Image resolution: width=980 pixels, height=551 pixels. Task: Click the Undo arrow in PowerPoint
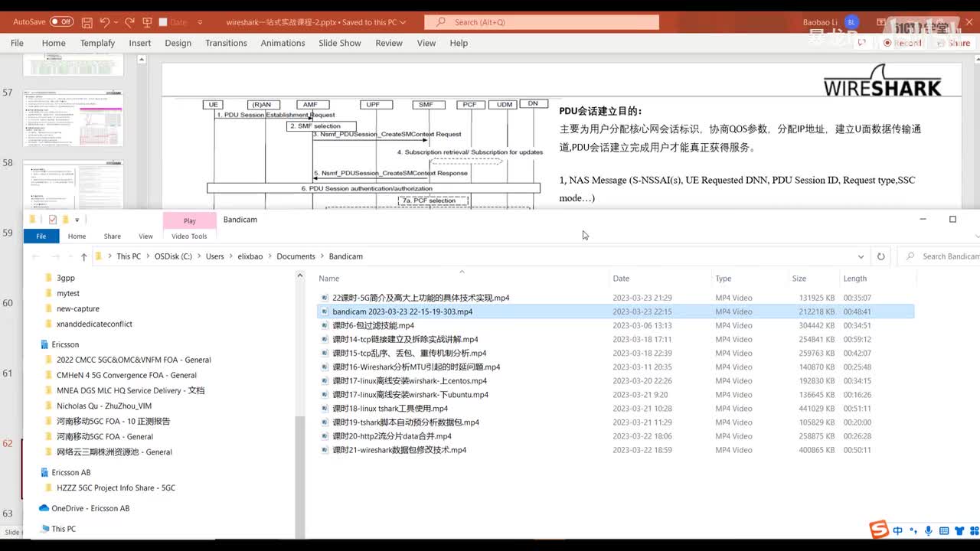click(106, 22)
